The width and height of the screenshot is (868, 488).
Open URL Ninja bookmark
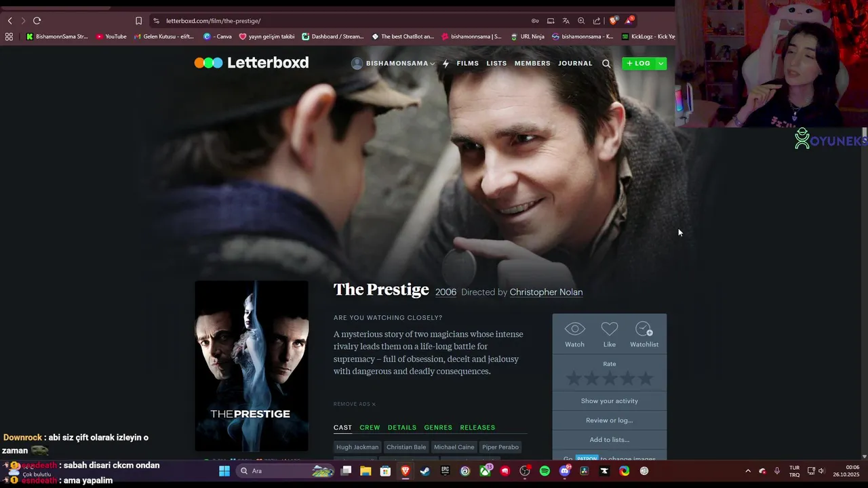click(528, 37)
